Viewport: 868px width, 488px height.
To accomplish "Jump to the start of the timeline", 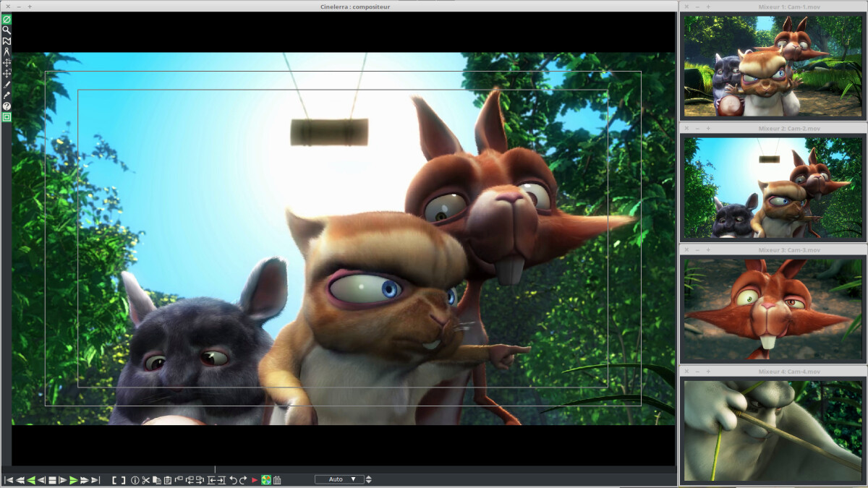I will coord(9,479).
